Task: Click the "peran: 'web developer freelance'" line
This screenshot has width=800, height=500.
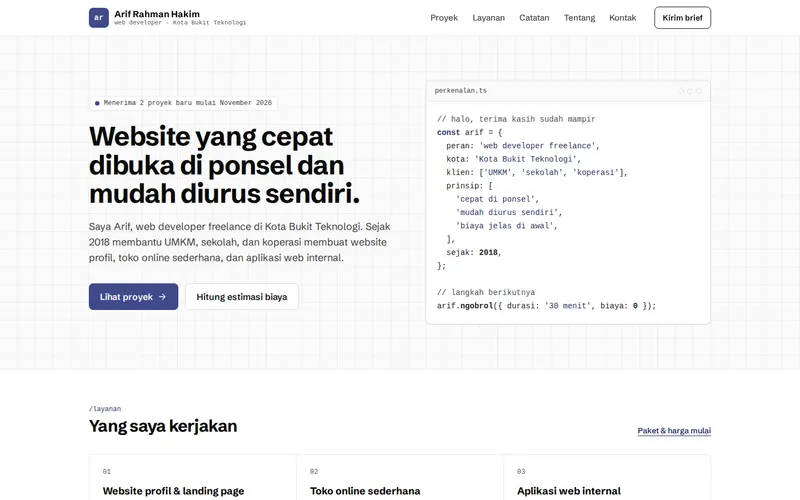Action: pos(523,146)
